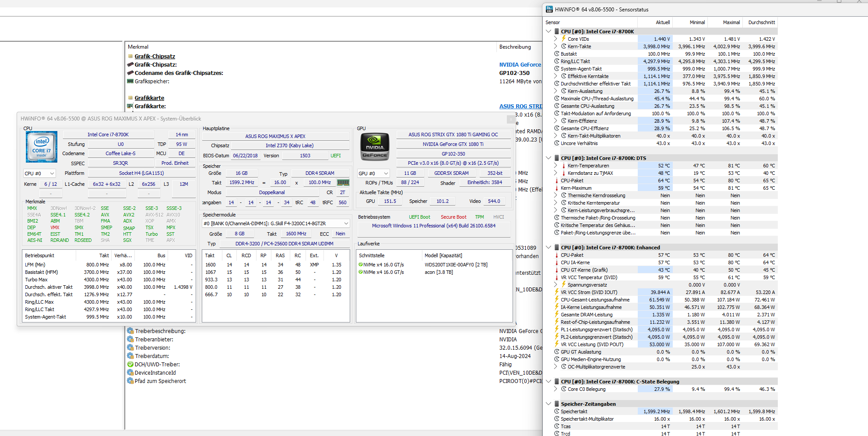Collapse the CPU [#0]: Intel Core i7-8700K sensor group

pyautogui.click(x=548, y=32)
